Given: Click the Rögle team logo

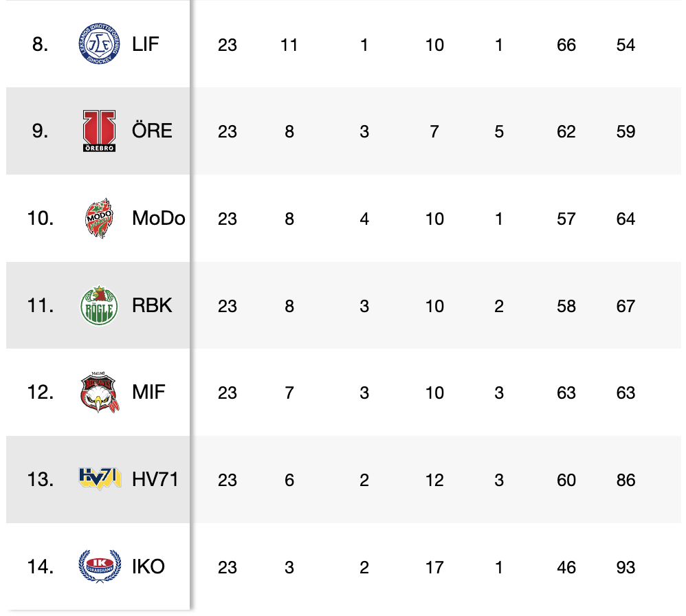Looking at the screenshot, I should point(99,305).
